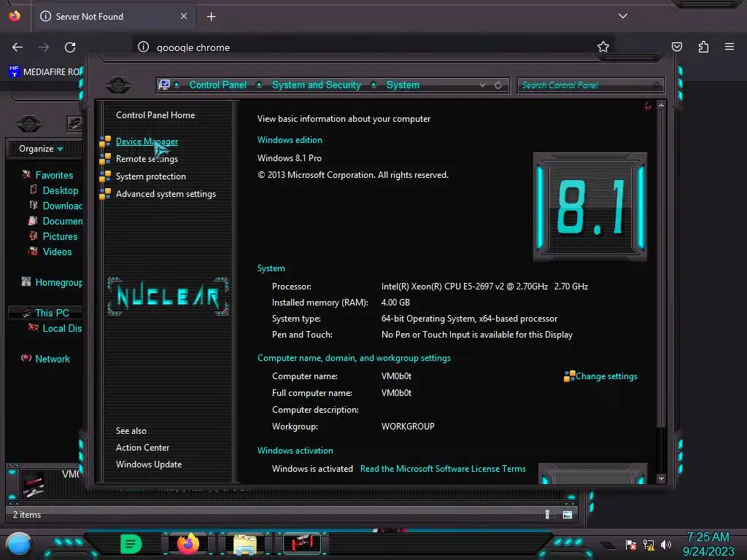Go to Control Panel Home
This screenshot has height=560, width=747.
tap(155, 115)
